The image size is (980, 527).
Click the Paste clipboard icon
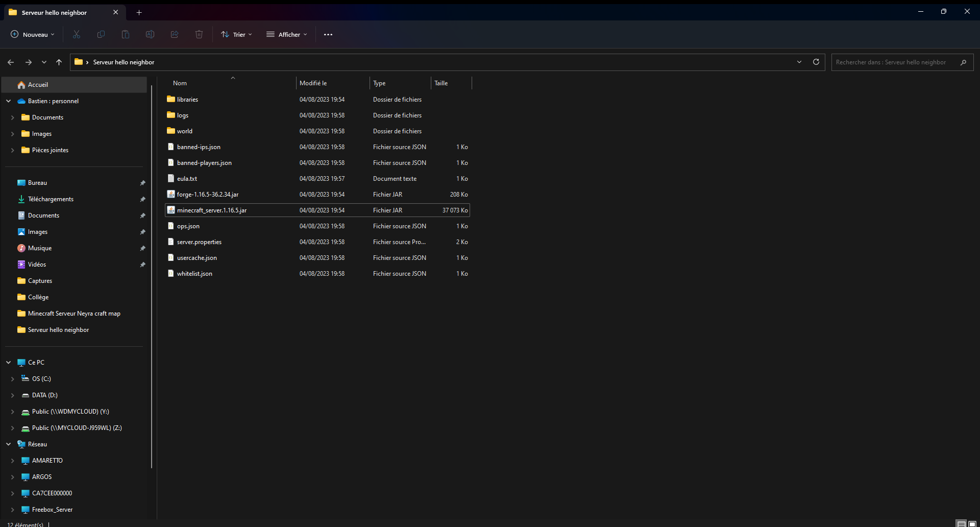126,34
